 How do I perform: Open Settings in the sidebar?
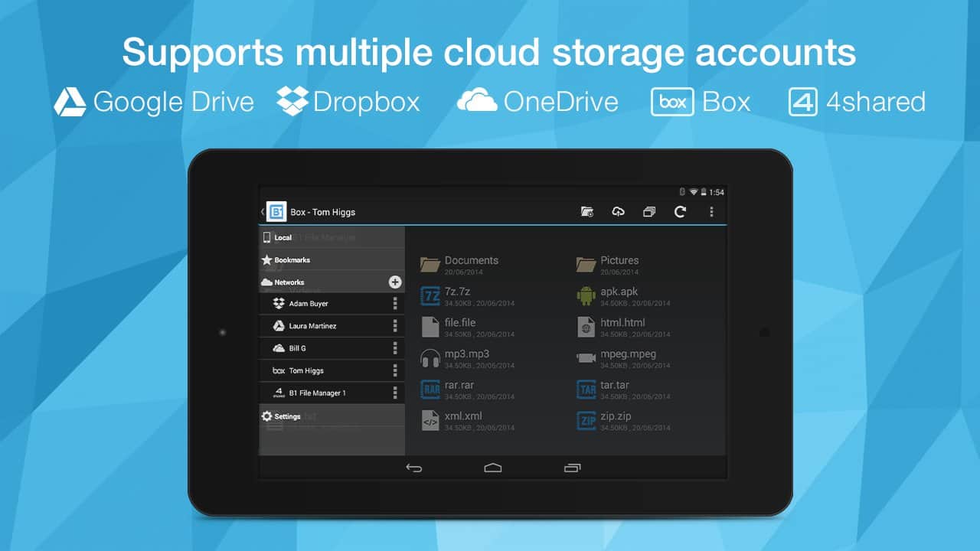(x=287, y=416)
